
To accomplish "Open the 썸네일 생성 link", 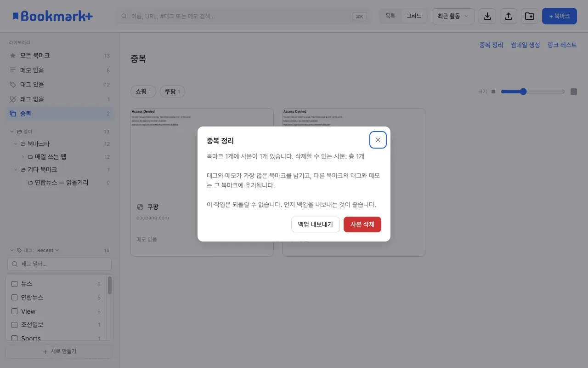I will [x=526, y=45].
